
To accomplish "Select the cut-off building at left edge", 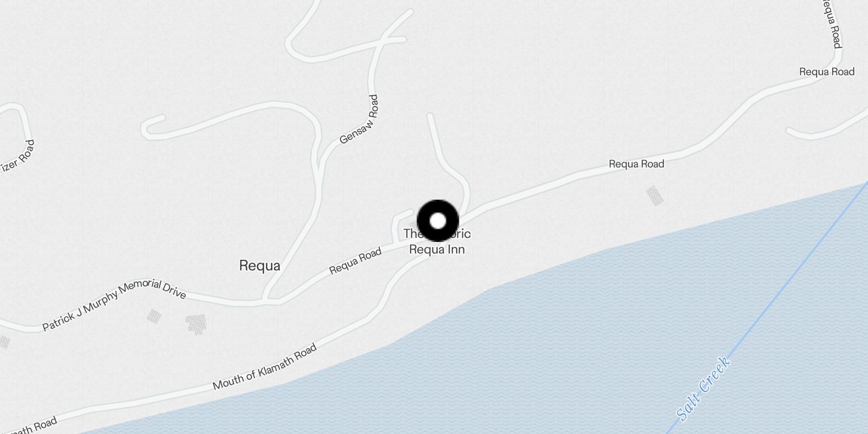I will 4,342.
